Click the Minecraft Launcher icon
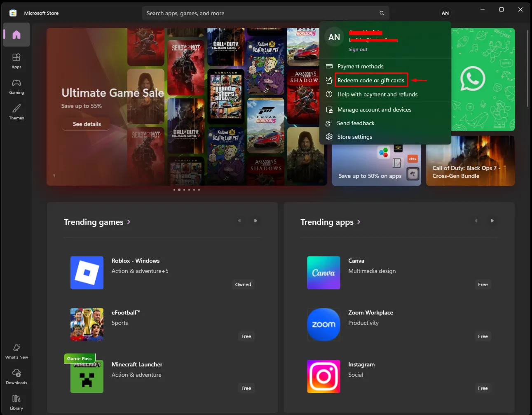 click(x=87, y=376)
